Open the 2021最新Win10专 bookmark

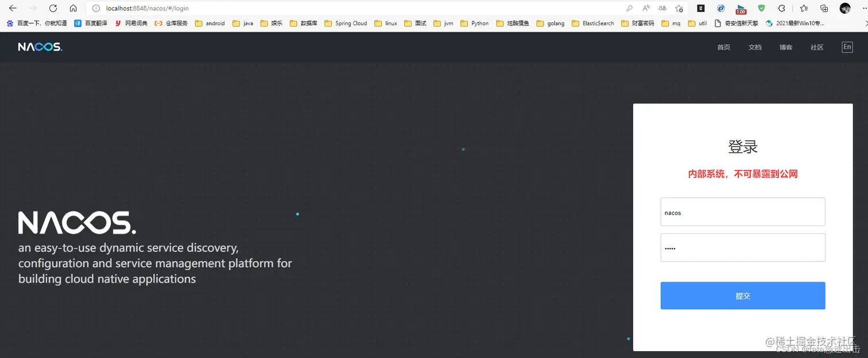[795, 24]
